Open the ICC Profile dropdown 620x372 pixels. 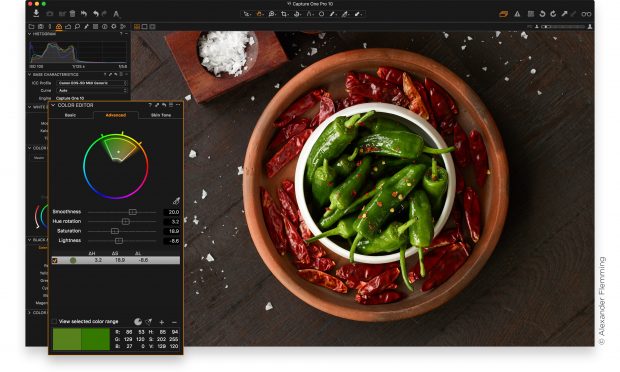[x=93, y=83]
